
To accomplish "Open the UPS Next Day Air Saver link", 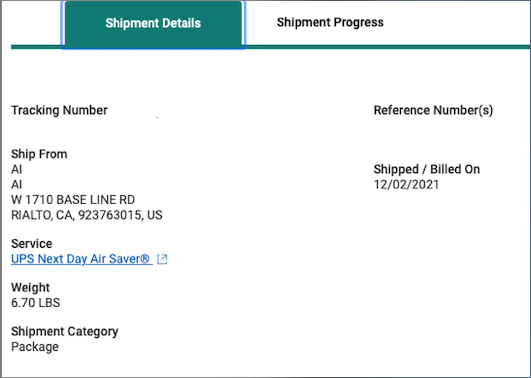I will point(81,259).
